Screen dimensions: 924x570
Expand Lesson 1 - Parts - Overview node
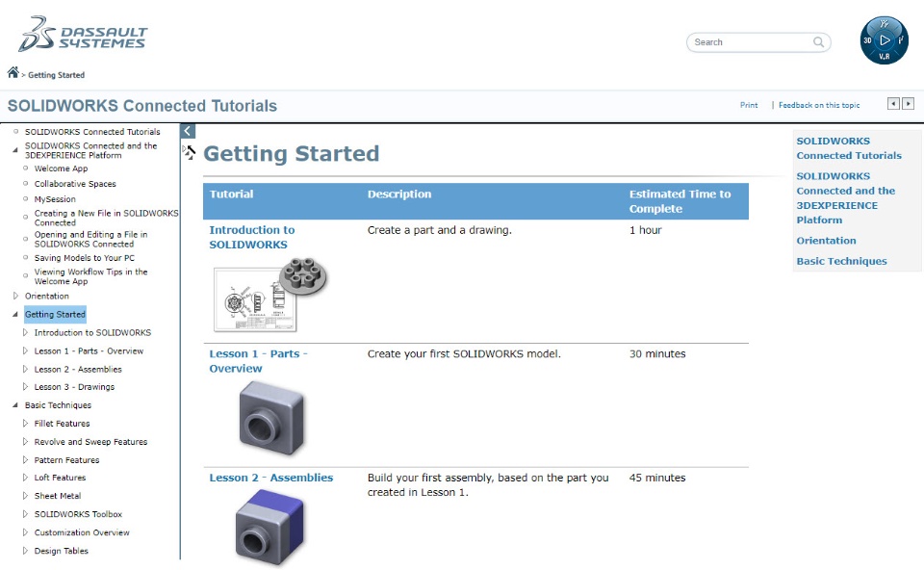[25, 350]
